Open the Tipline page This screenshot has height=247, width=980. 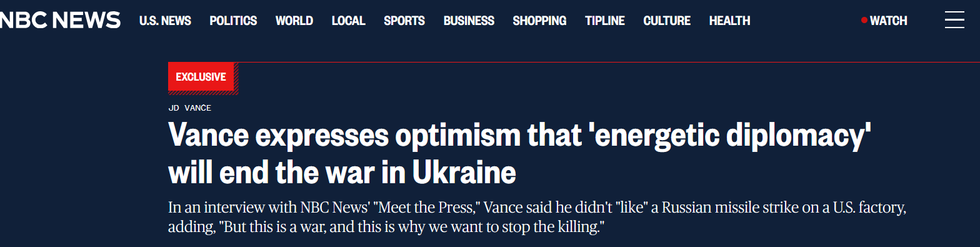[605, 21]
